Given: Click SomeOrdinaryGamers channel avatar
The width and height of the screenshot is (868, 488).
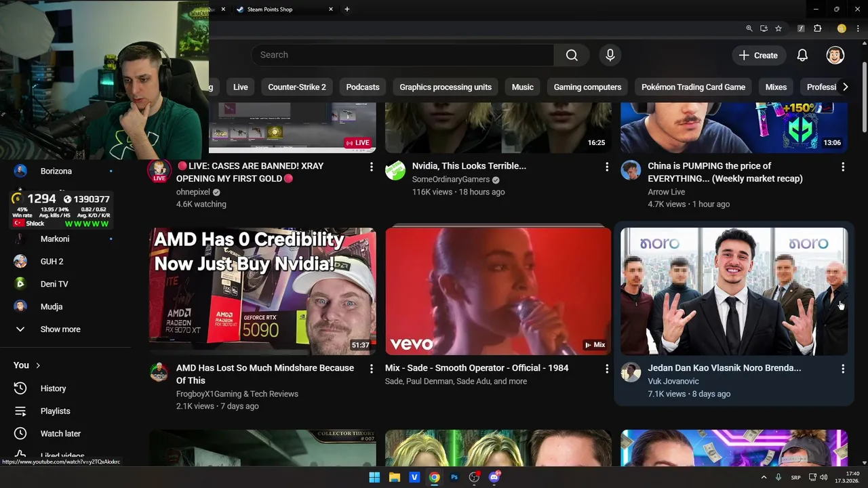Looking at the screenshot, I should click(395, 170).
